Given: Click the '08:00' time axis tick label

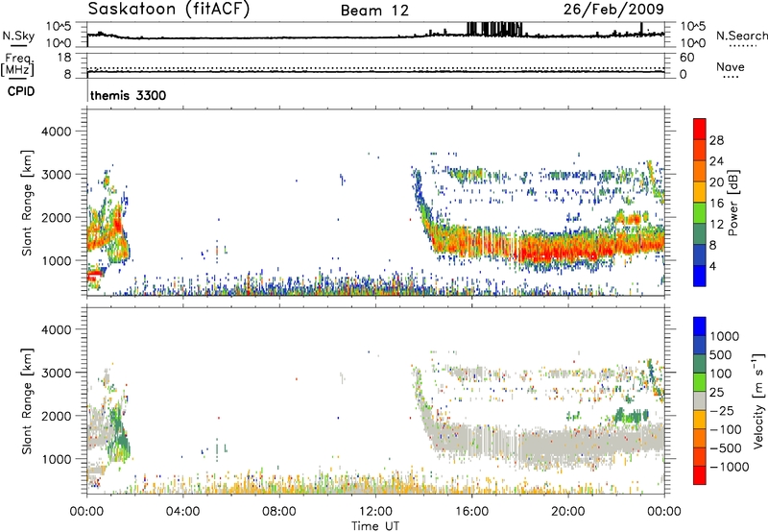Looking at the screenshot, I should click(x=279, y=512).
